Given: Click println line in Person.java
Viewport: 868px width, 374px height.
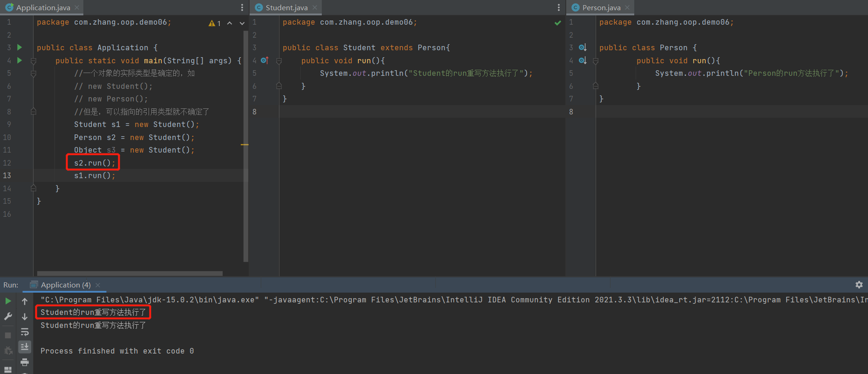Looking at the screenshot, I should [752, 73].
